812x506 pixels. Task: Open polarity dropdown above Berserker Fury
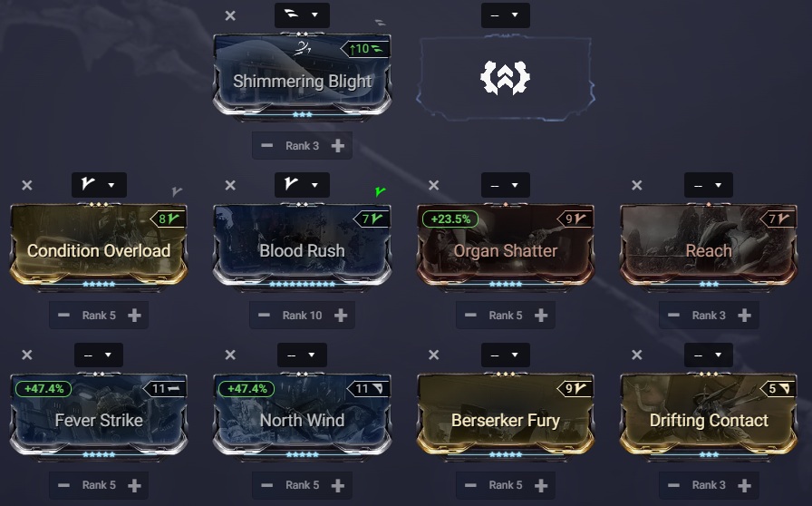pos(506,355)
